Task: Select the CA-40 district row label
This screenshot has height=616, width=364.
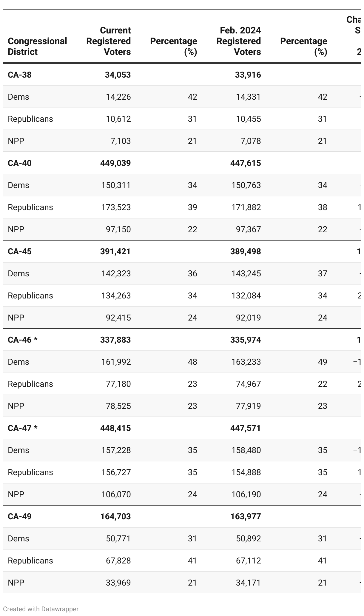Action: click(x=20, y=163)
